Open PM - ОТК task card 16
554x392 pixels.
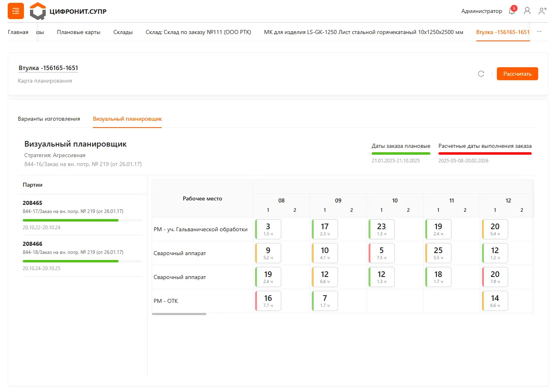click(268, 301)
